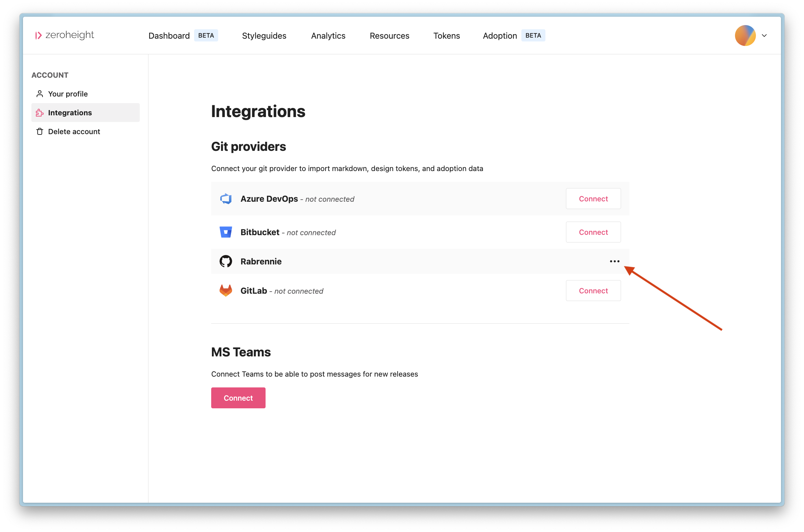Click the ACCOUNT sidebar header
The height and width of the screenshot is (532, 804).
[x=50, y=75]
